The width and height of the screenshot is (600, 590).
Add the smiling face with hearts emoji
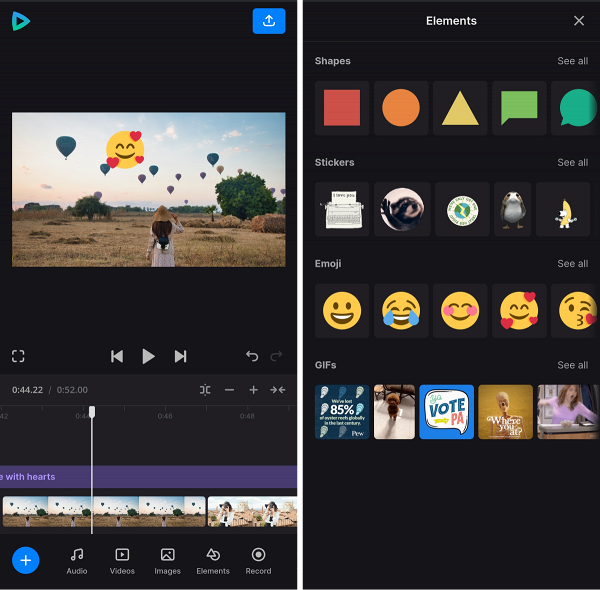(519, 311)
